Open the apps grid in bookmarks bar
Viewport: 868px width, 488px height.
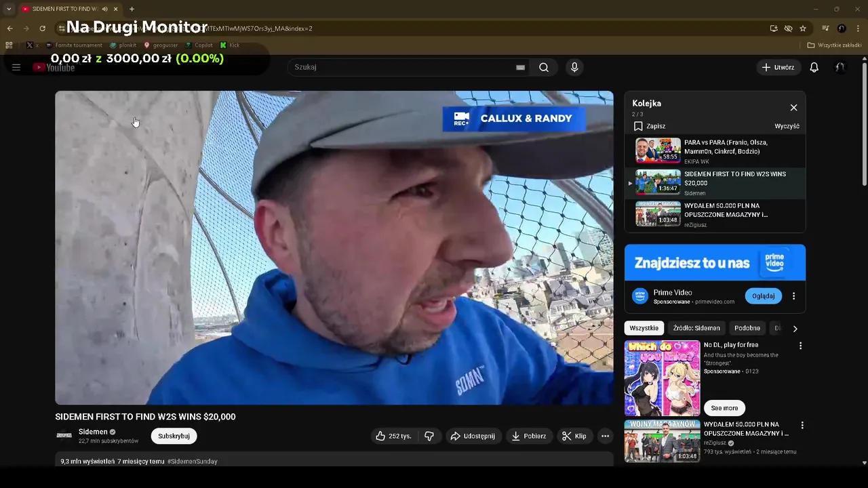coord(9,45)
